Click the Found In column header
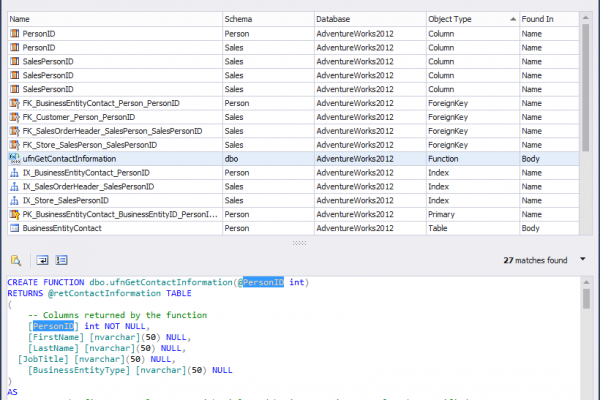This screenshot has height=400, width=600. pyautogui.click(x=549, y=19)
